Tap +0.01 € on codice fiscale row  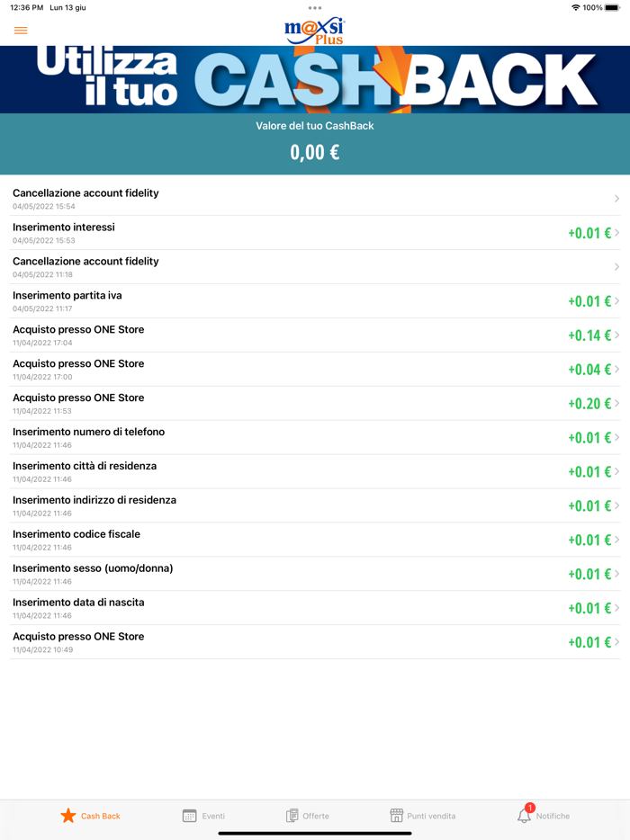(589, 540)
